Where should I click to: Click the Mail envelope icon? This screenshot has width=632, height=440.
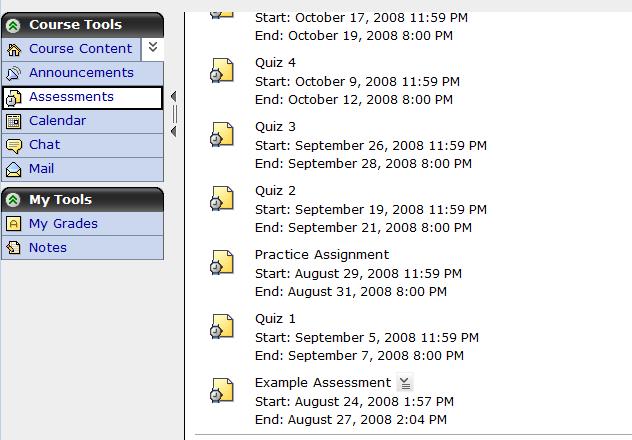click(x=13, y=169)
